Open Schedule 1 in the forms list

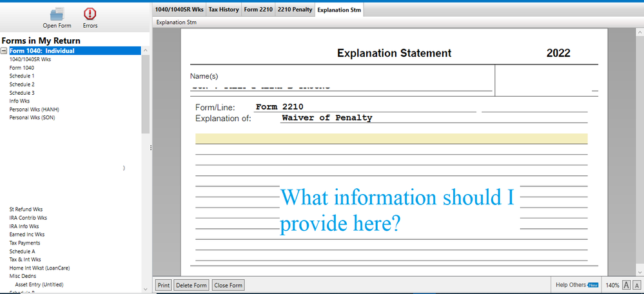point(22,76)
